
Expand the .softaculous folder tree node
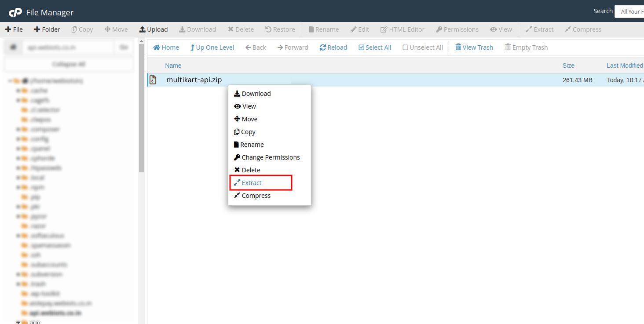18,236
